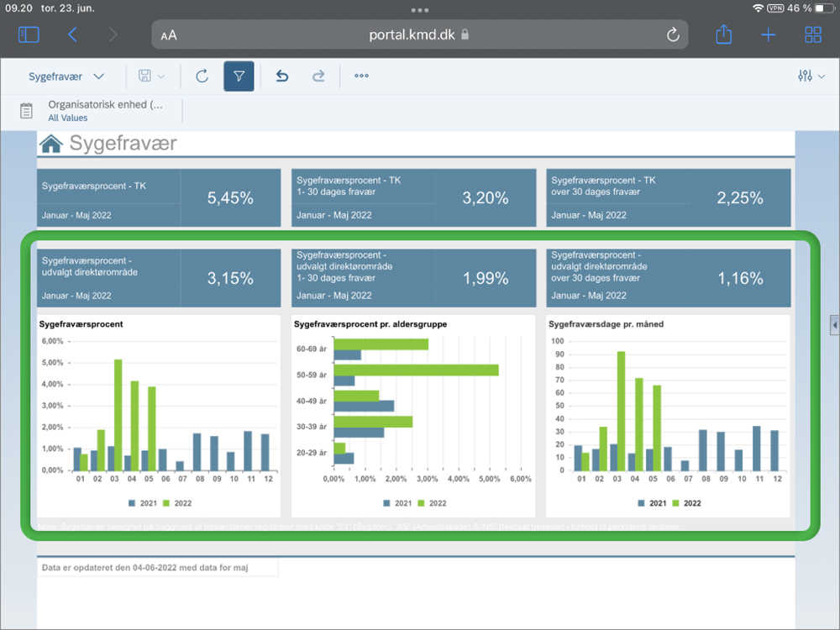
Task: Go back to previous page
Action: tap(72, 34)
